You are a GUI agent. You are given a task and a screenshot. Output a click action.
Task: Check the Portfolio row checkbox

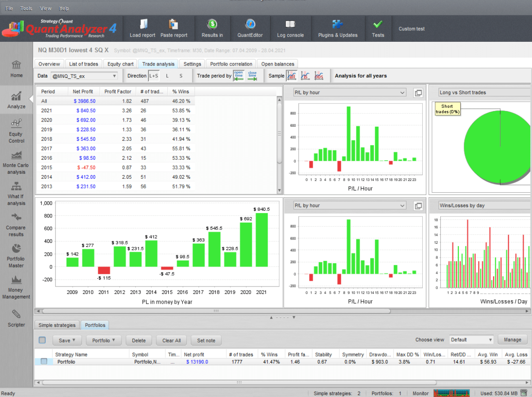click(44, 362)
